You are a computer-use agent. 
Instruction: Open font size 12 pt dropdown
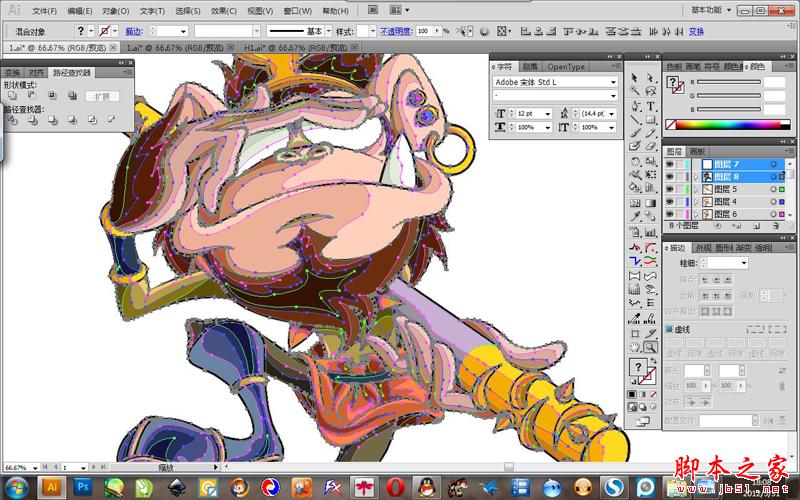(x=547, y=113)
